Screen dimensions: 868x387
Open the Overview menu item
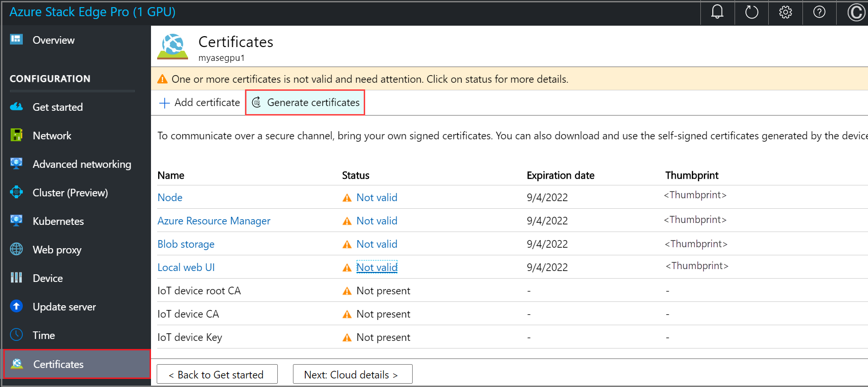(x=53, y=40)
